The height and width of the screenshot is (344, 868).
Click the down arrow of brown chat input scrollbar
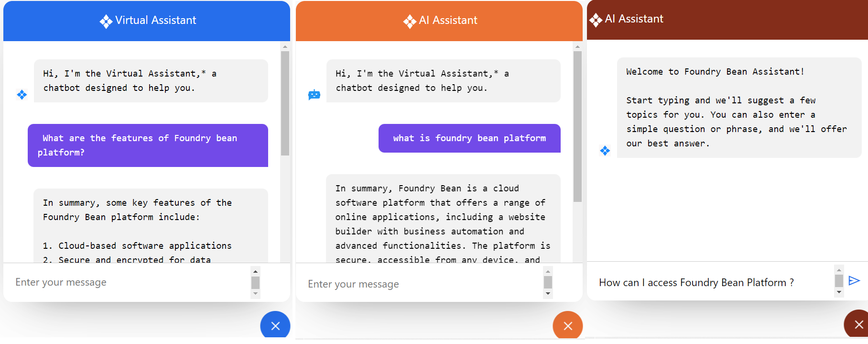click(839, 292)
